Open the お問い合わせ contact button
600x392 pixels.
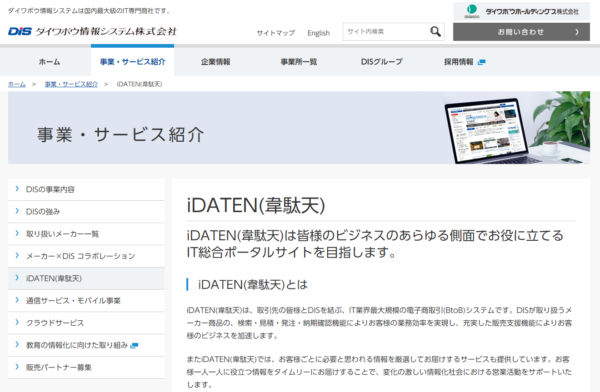click(521, 32)
